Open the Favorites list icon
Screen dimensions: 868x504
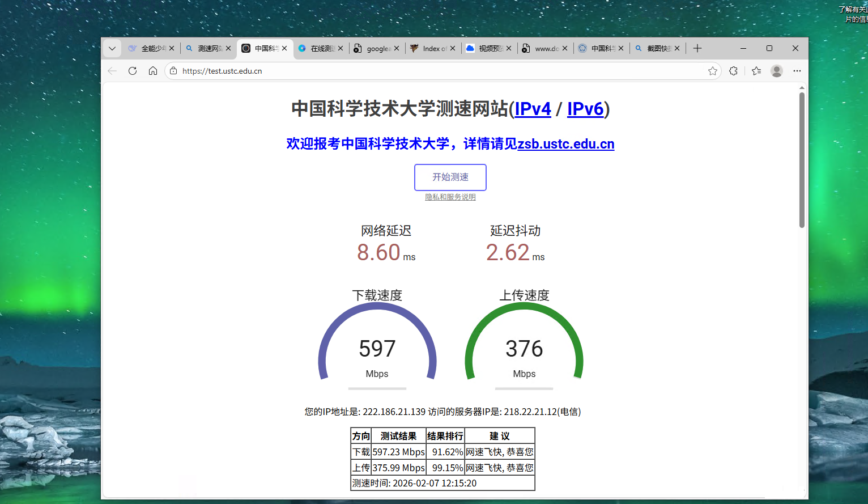[x=756, y=71]
